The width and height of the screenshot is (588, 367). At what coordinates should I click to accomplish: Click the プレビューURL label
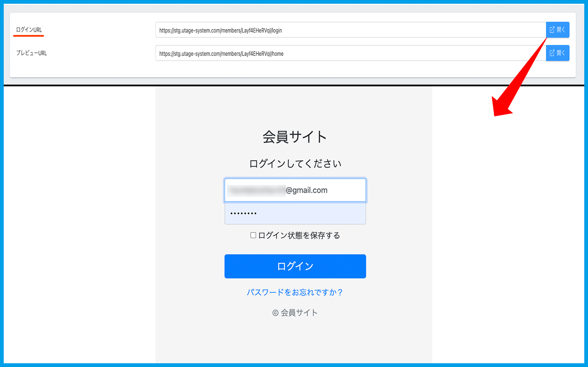32,53
